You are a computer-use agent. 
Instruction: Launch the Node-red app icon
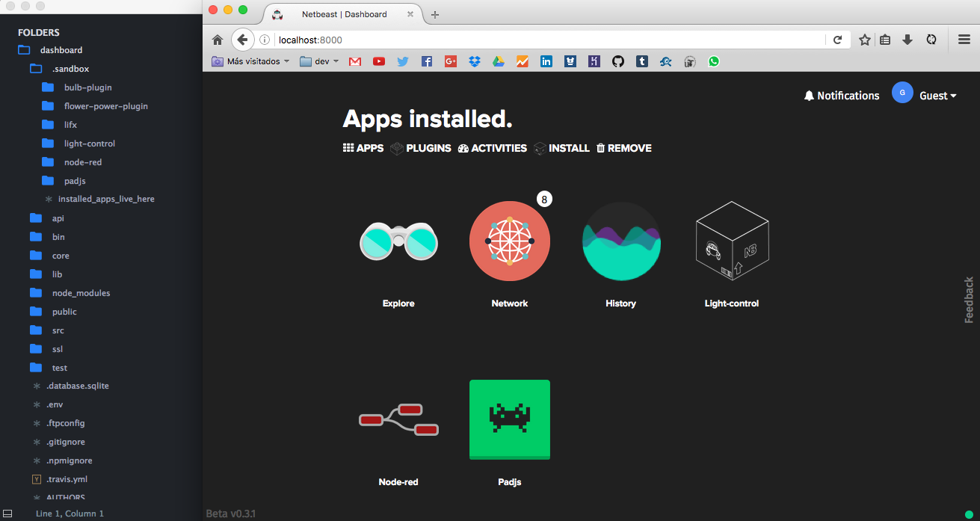398,420
